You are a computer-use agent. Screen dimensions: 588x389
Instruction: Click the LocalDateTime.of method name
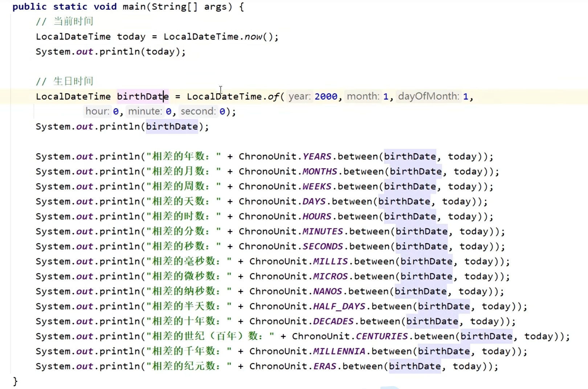tap(273, 97)
